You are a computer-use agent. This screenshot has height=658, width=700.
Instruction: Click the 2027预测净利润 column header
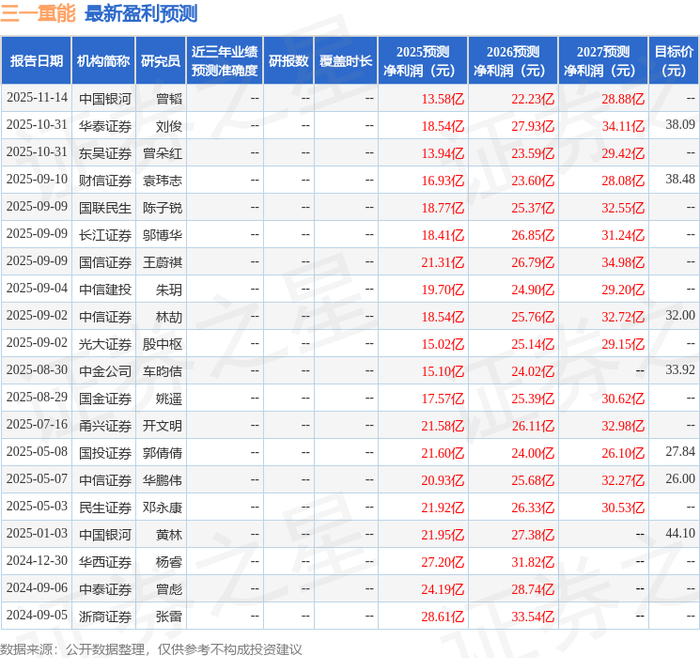tap(603, 61)
